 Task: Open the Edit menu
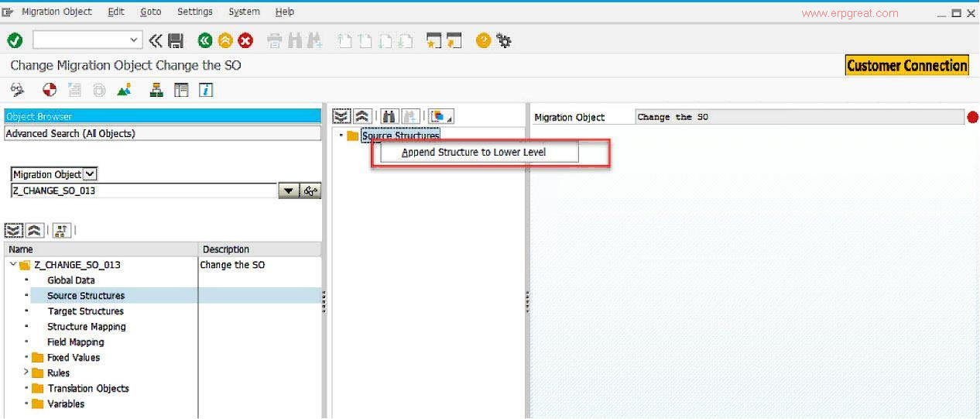pos(116,12)
